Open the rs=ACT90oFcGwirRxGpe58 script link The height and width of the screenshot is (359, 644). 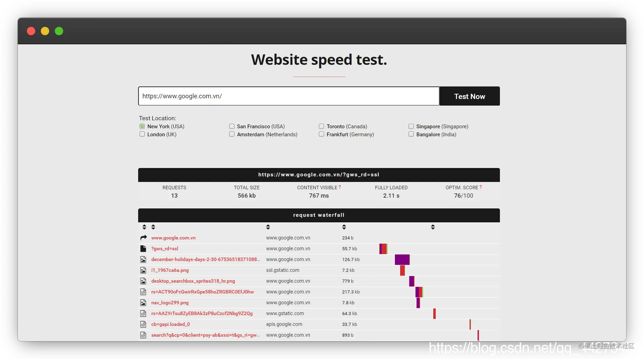point(202,292)
